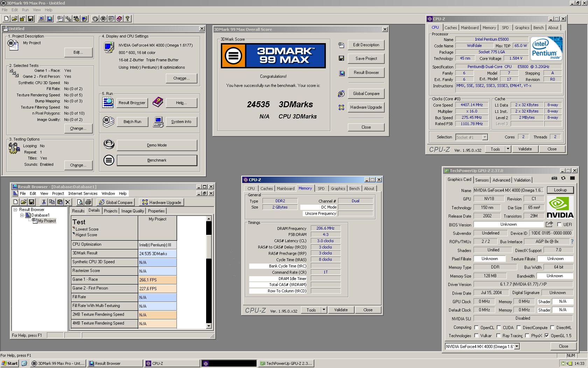Click the Selected Tests checkmarks toolbar icon
Screen dimensions: 588x368
68,19
